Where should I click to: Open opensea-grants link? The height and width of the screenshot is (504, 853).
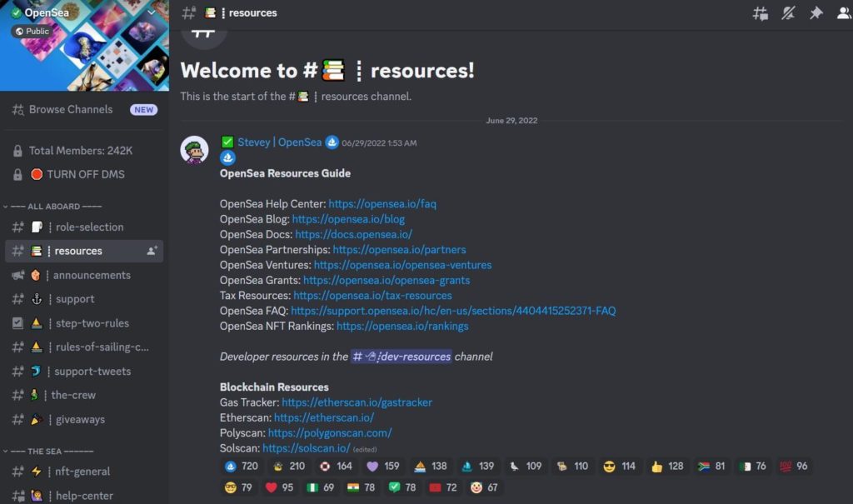387,280
